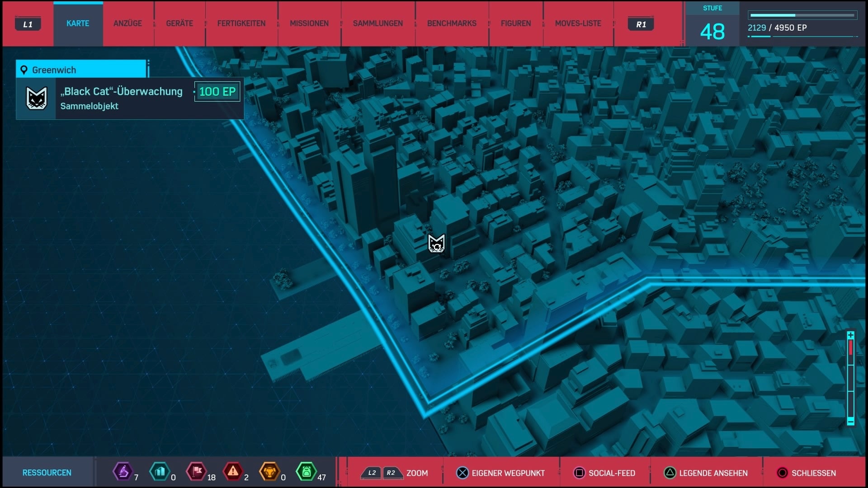Image resolution: width=868 pixels, height=488 pixels.
Task: Open the MISSIONEN tab
Action: click(x=309, y=23)
